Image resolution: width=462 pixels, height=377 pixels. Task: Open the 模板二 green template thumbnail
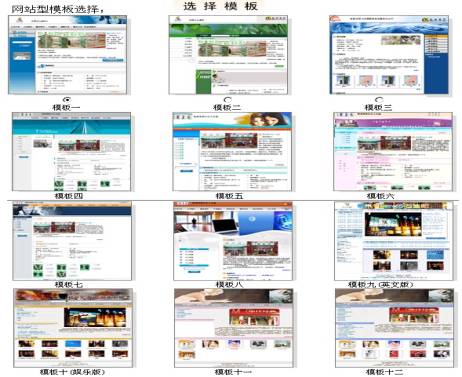pos(228,55)
